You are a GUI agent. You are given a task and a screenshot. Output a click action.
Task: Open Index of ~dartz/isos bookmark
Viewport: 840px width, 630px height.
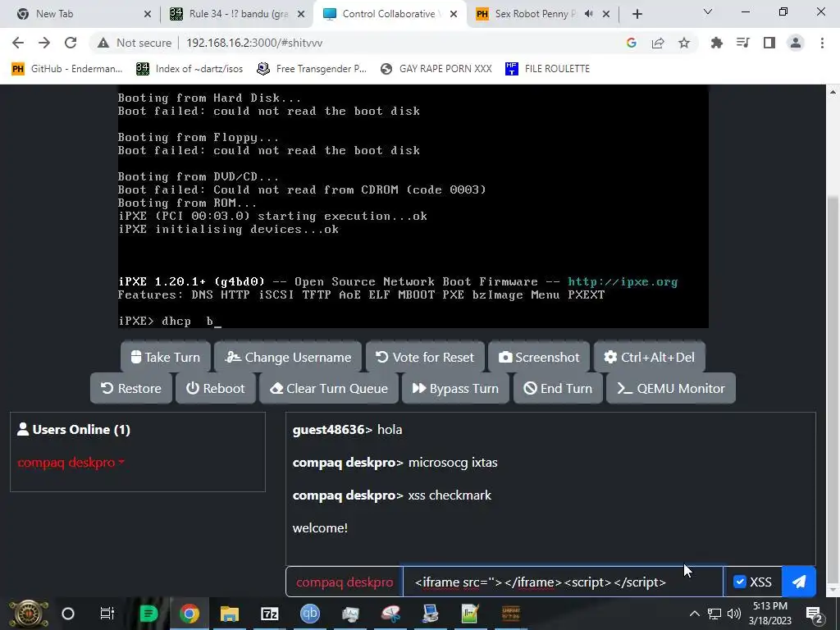tap(189, 69)
